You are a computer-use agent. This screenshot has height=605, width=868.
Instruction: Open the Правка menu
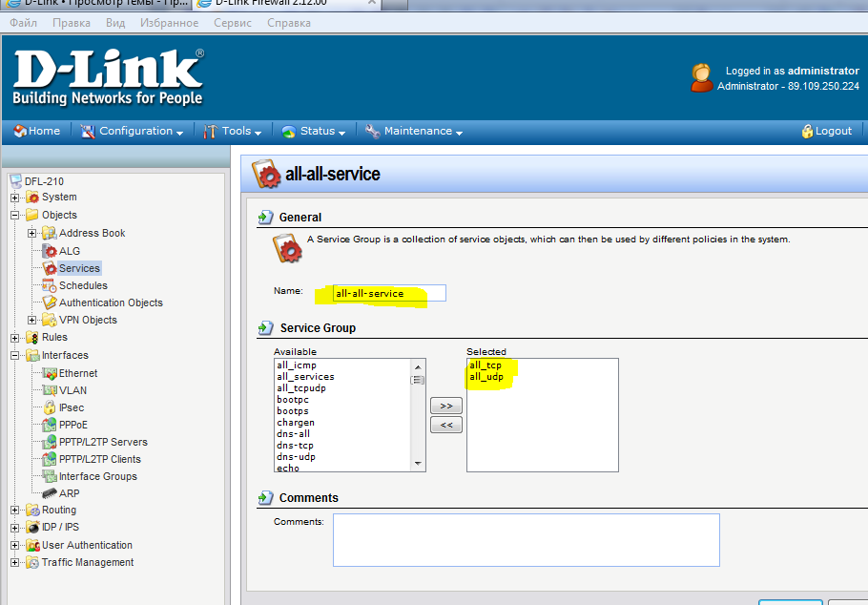(72, 23)
